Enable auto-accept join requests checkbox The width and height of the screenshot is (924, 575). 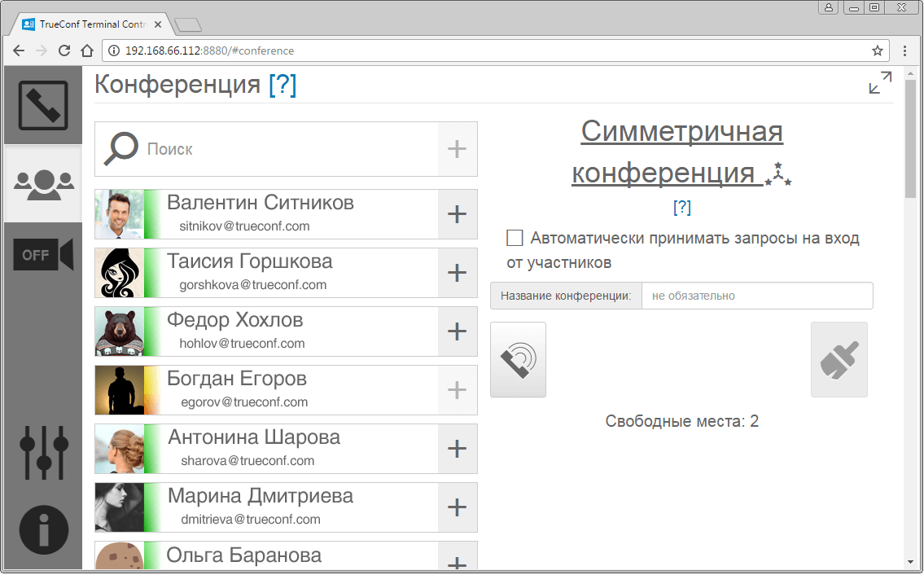coord(515,238)
